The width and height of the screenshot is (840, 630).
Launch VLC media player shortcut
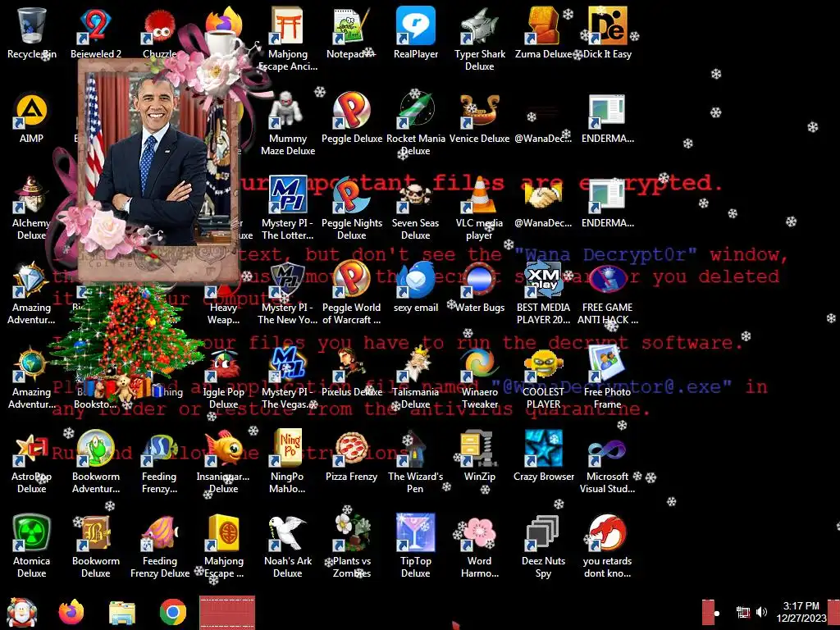tap(479, 208)
